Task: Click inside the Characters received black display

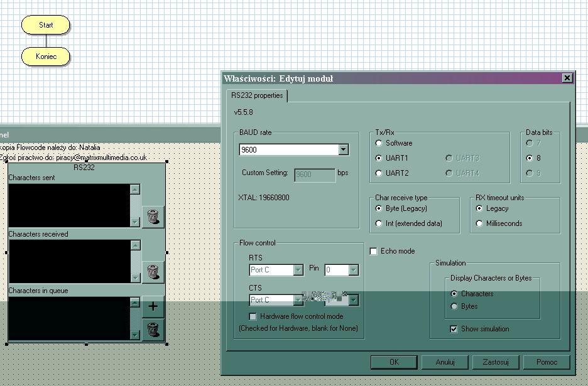Action: (70, 261)
